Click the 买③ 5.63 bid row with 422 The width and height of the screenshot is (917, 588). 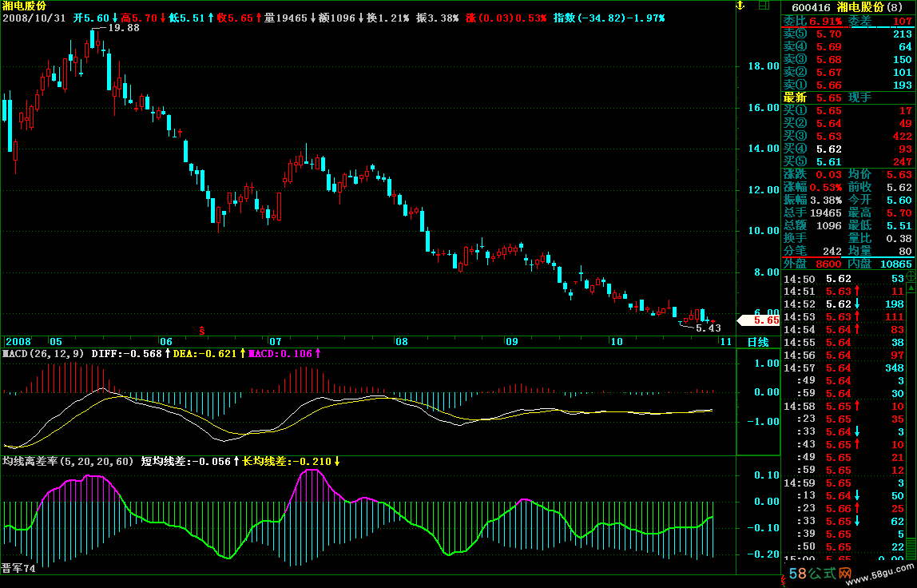tap(848, 137)
